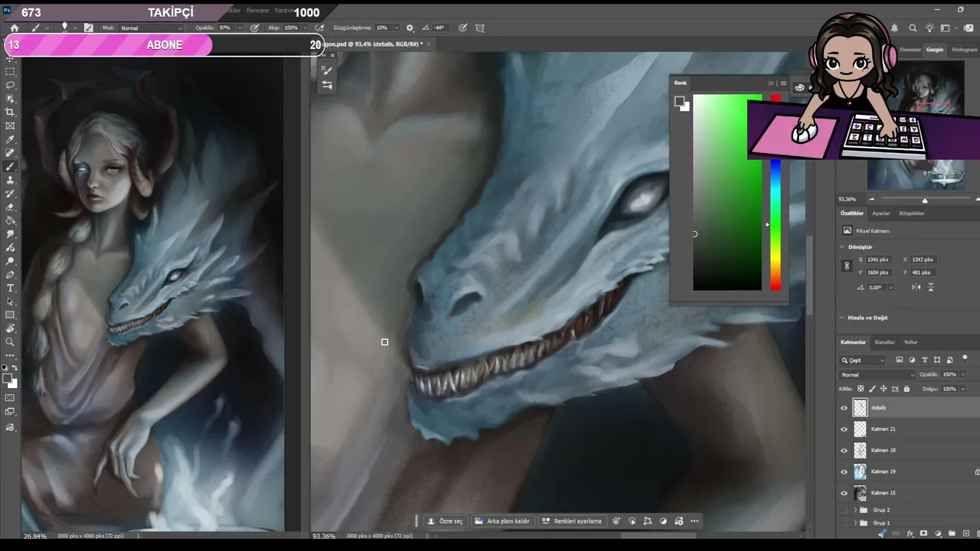Select the Brush tool in left toolbar

pyautogui.click(x=10, y=167)
